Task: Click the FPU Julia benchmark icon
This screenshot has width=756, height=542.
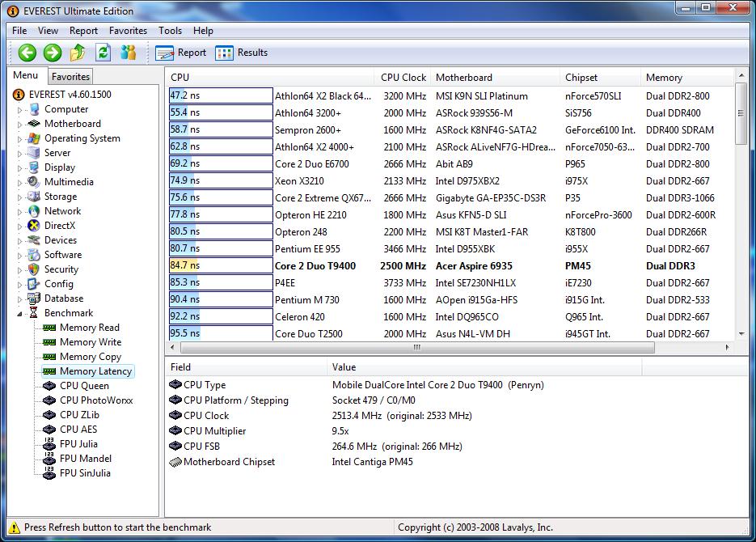Action: pyautogui.click(x=49, y=443)
